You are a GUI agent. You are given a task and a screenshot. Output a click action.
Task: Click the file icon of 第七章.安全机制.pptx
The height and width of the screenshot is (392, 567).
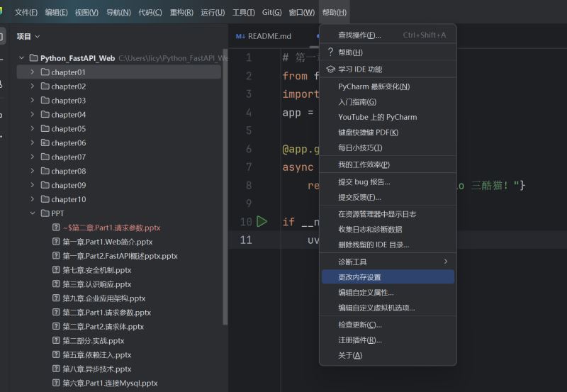coord(56,270)
